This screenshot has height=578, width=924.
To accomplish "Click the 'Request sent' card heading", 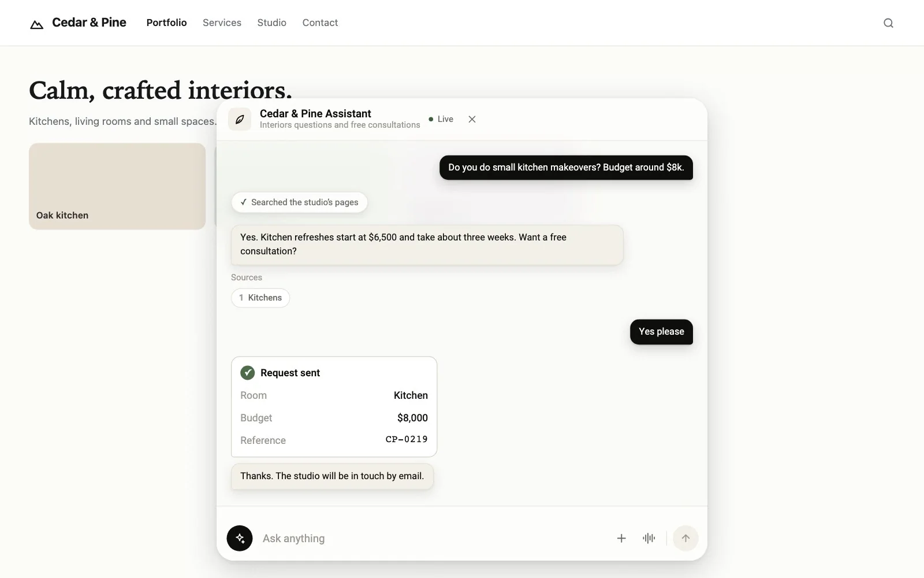I will (x=290, y=373).
